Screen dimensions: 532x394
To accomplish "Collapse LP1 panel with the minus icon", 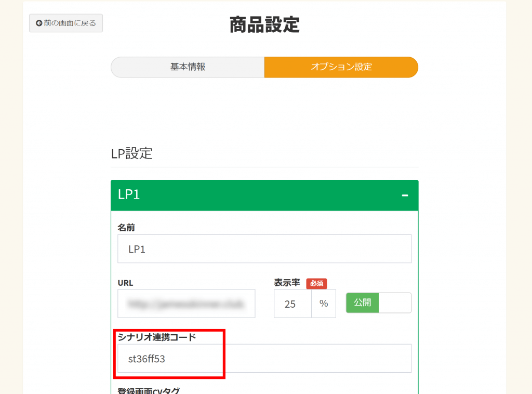I will [x=405, y=195].
